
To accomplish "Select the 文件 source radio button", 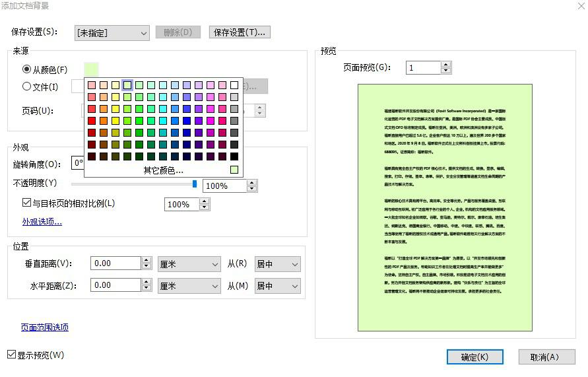I will 27,86.
